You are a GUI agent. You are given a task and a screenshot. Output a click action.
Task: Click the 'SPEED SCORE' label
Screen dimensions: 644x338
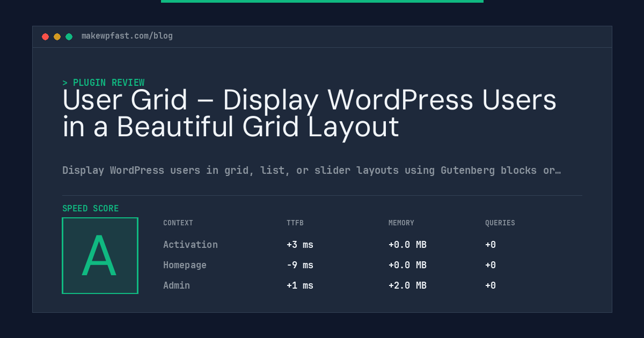click(x=91, y=209)
